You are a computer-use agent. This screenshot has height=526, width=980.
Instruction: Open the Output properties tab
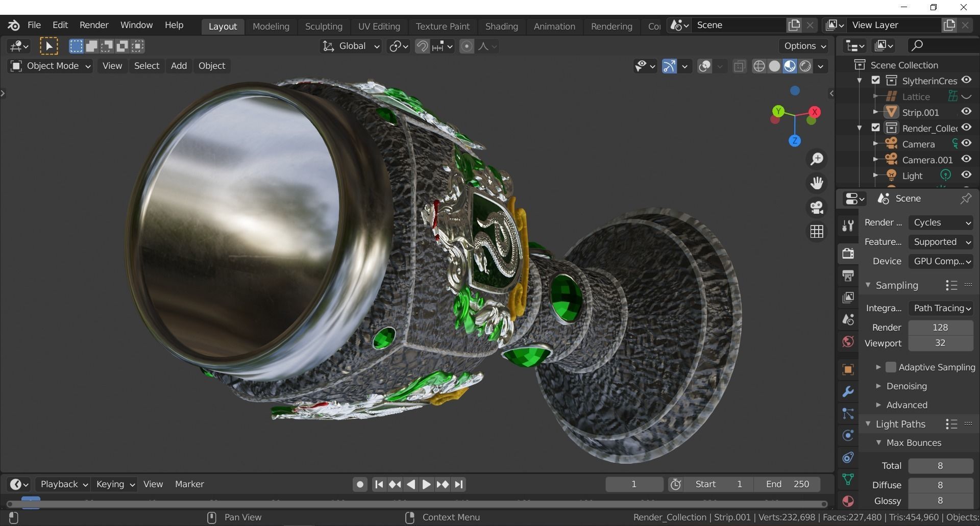(848, 275)
